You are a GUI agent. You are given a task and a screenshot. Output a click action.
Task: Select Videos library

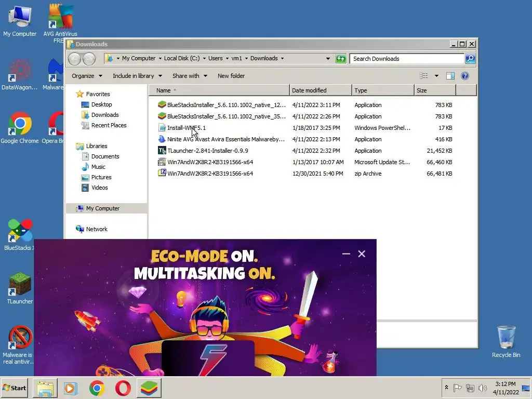[99, 188]
